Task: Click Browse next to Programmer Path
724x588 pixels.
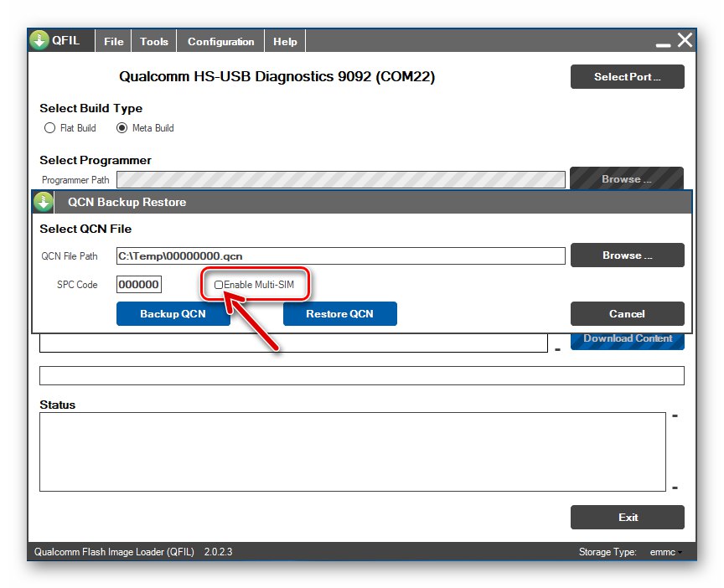Action: click(x=627, y=178)
